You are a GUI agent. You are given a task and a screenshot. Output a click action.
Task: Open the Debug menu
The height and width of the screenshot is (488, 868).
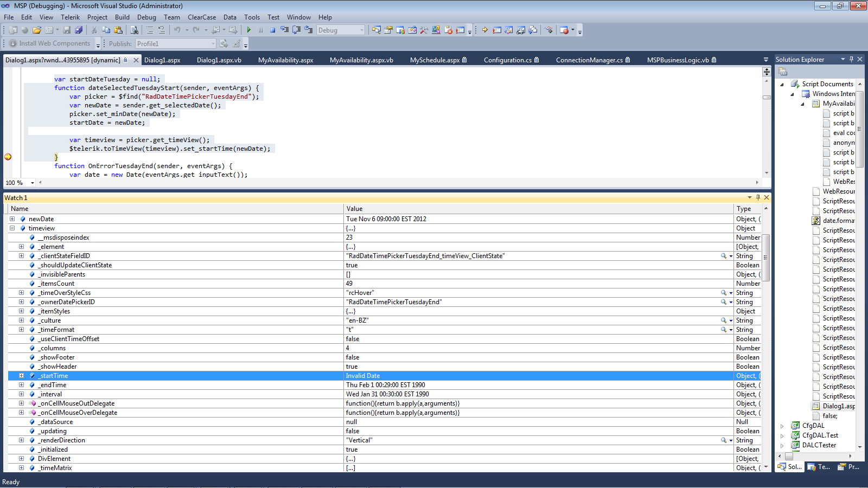[x=146, y=17]
